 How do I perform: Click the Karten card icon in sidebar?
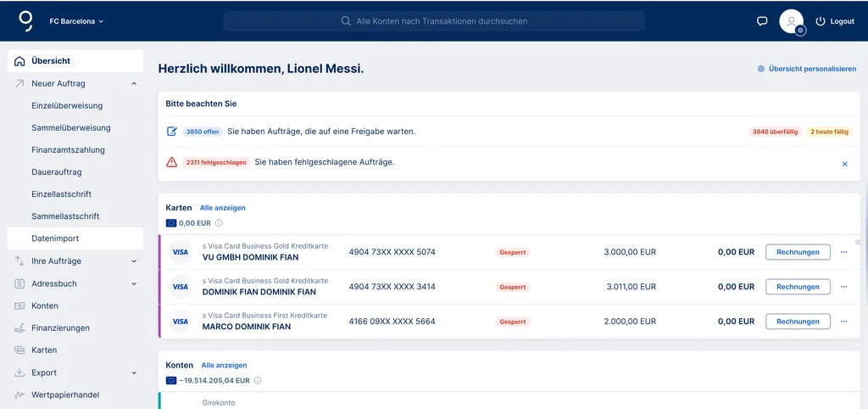[20, 350]
